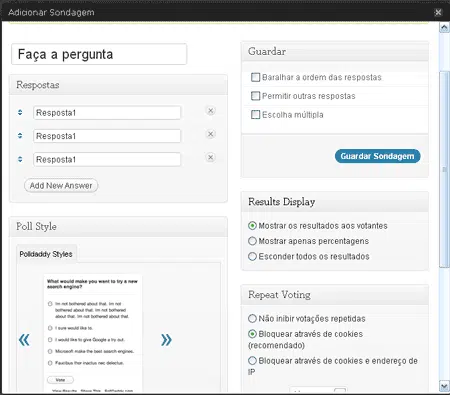This screenshot has width=450, height=395.
Task: Click the third Resposta1 input field
Action: (x=107, y=159)
